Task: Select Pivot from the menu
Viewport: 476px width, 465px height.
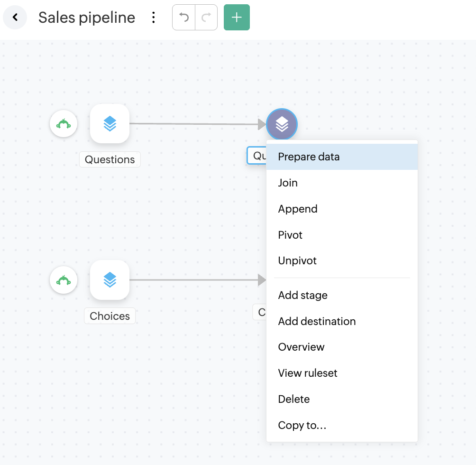Action: pyautogui.click(x=290, y=235)
